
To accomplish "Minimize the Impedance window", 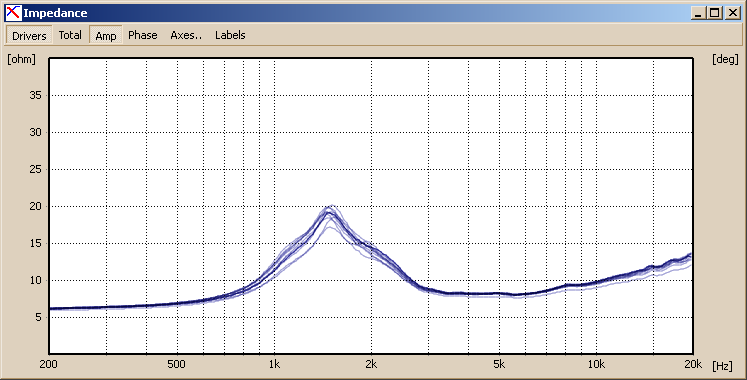I will 698,13.
